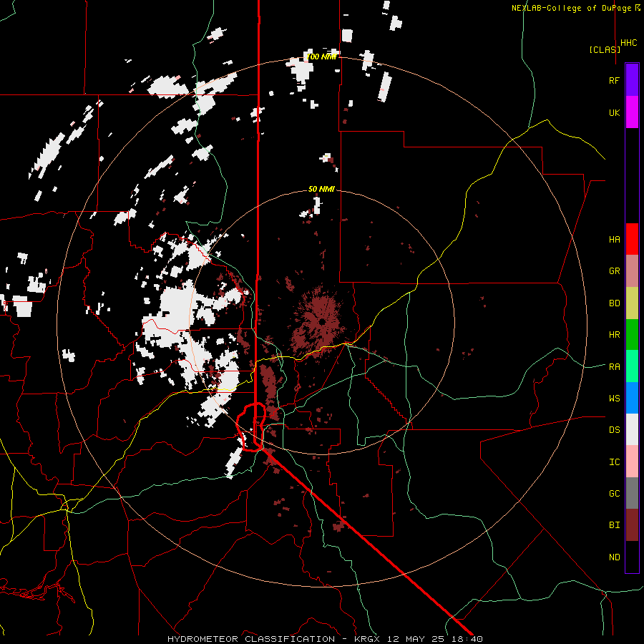Click the yellow BD legend color swatch
This screenshot has height=644, width=644.
(x=632, y=303)
